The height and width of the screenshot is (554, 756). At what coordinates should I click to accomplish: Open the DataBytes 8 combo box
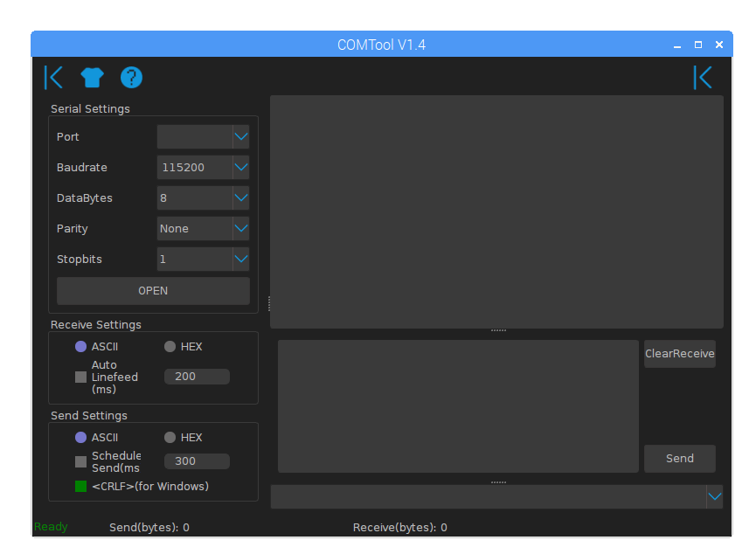point(203,197)
